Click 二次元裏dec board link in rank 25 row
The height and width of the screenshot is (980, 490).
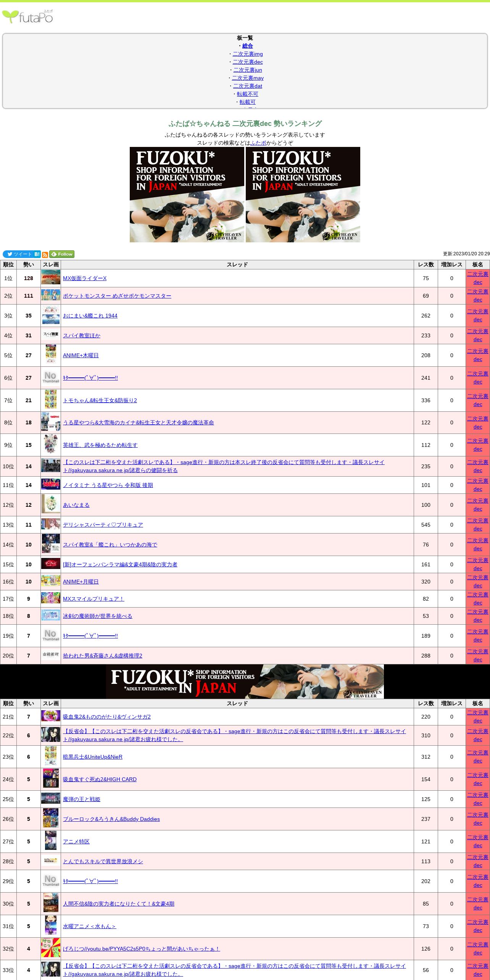point(478,799)
